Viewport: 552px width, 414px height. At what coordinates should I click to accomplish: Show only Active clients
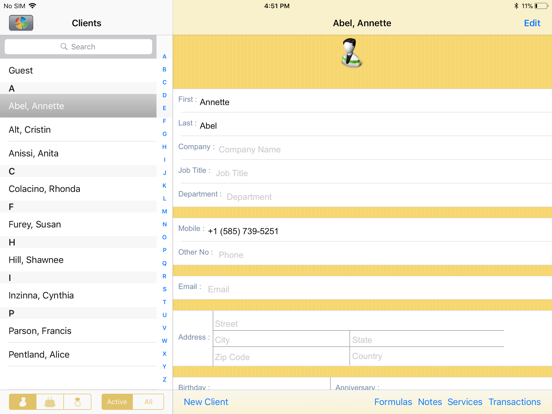point(117,402)
